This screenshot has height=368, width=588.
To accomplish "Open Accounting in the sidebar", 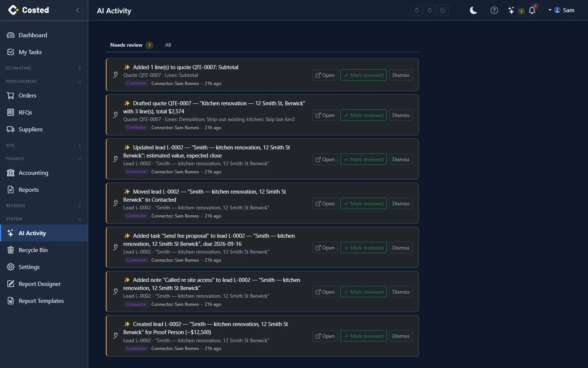I will click(x=44, y=173).
